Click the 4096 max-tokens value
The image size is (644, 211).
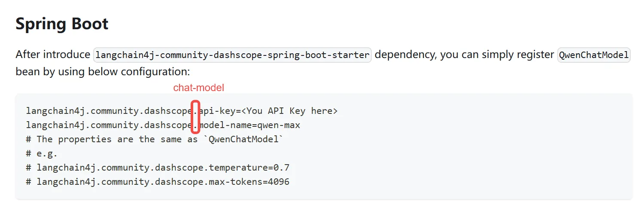point(279,182)
